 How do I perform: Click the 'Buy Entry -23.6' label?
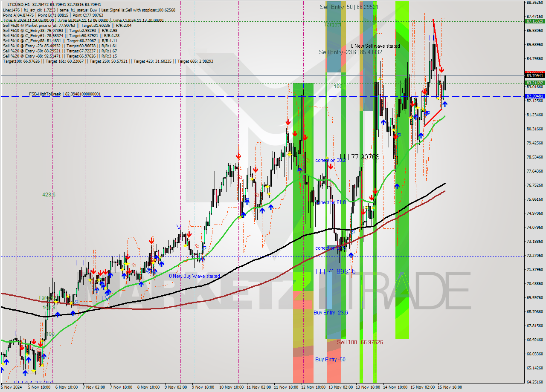tap(331, 312)
